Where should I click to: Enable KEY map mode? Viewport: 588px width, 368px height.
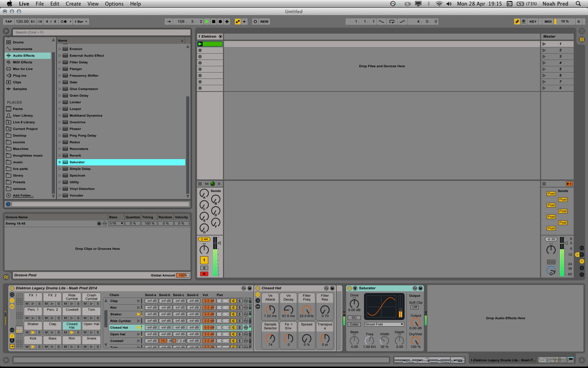pos(533,21)
